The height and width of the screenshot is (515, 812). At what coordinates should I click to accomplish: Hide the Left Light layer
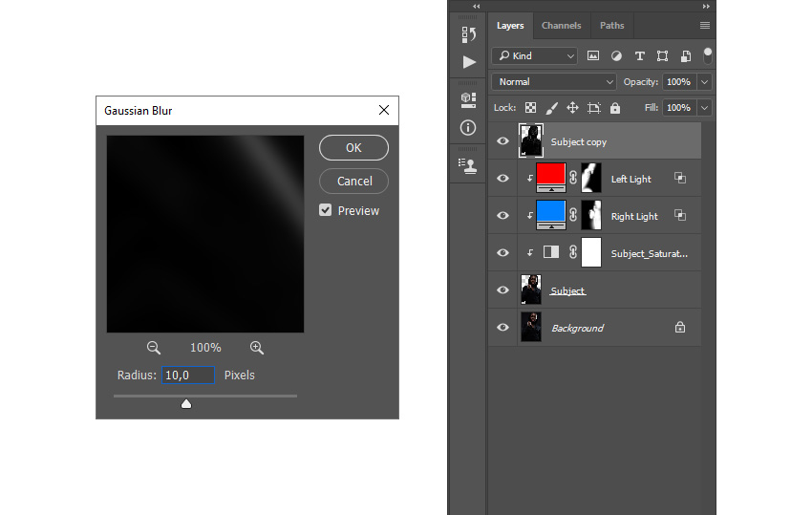[x=502, y=179]
